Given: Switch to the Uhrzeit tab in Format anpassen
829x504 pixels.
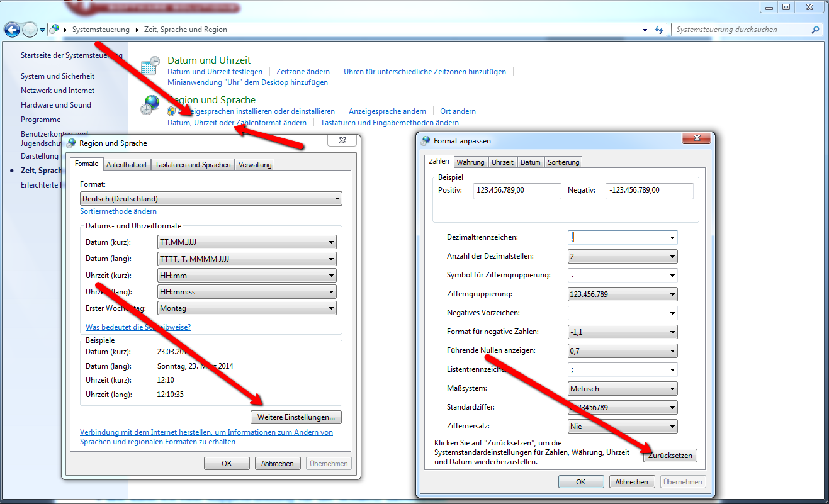Looking at the screenshot, I should tap(502, 162).
